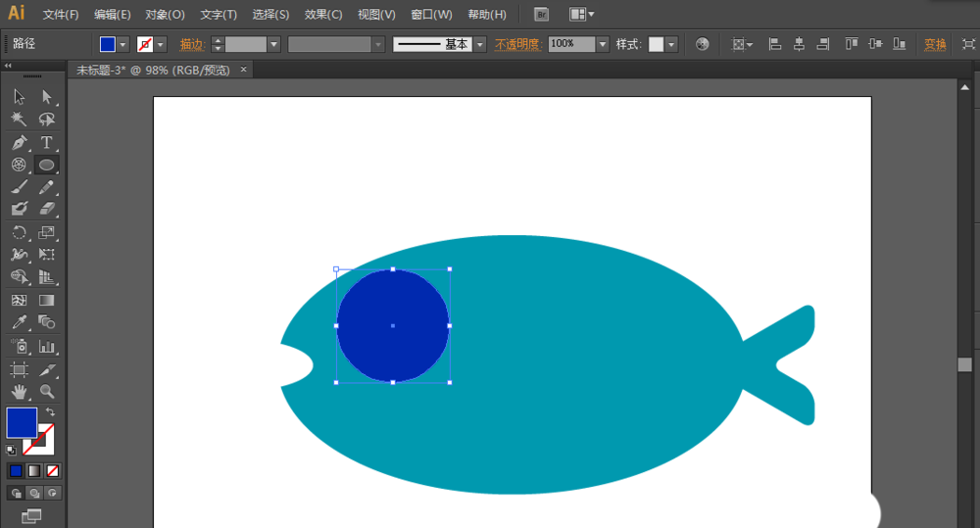Select the Pen tool
This screenshot has width=980, height=528.
click(x=20, y=142)
